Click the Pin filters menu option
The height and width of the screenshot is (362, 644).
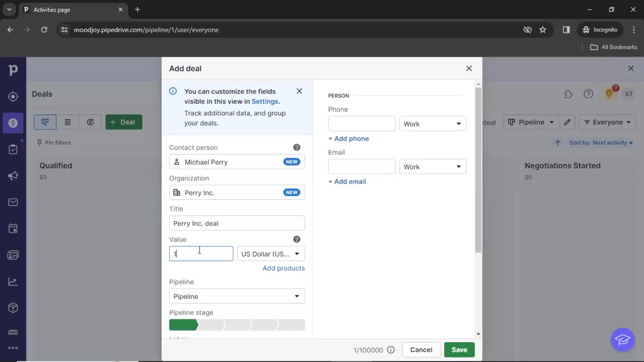[x=54, y=142]
